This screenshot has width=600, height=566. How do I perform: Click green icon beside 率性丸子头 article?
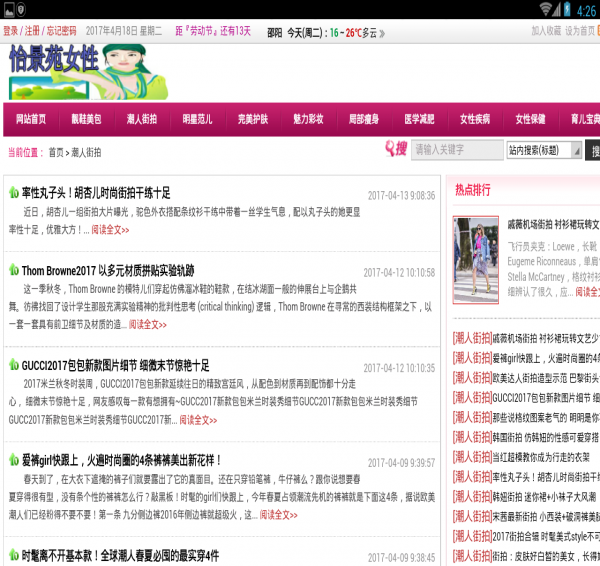click(14, 192)
